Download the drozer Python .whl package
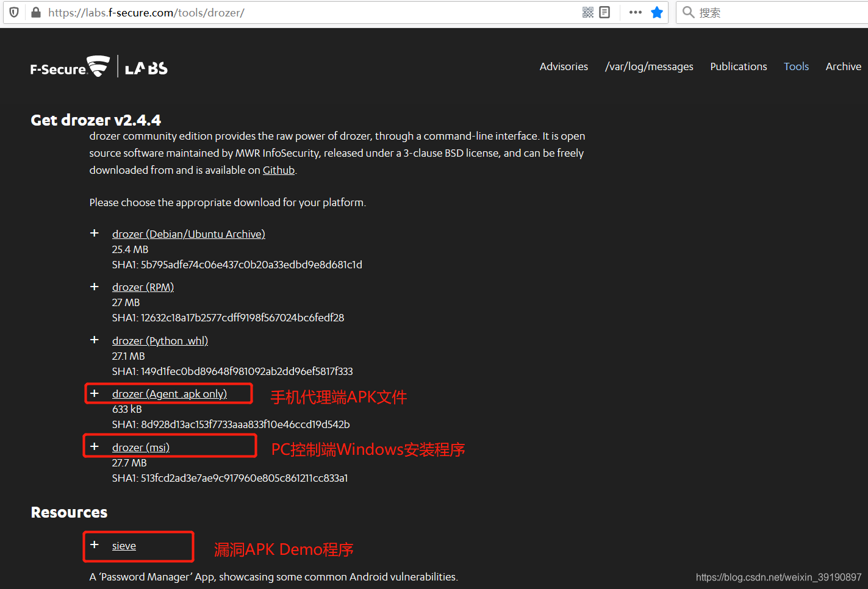 [x=160, y=340]
